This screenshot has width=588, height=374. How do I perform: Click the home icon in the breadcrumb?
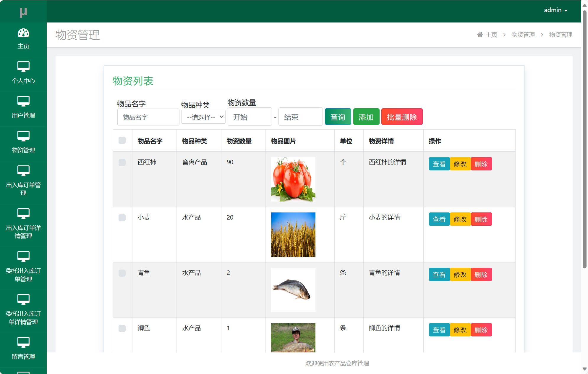click(x=480, y=34)
